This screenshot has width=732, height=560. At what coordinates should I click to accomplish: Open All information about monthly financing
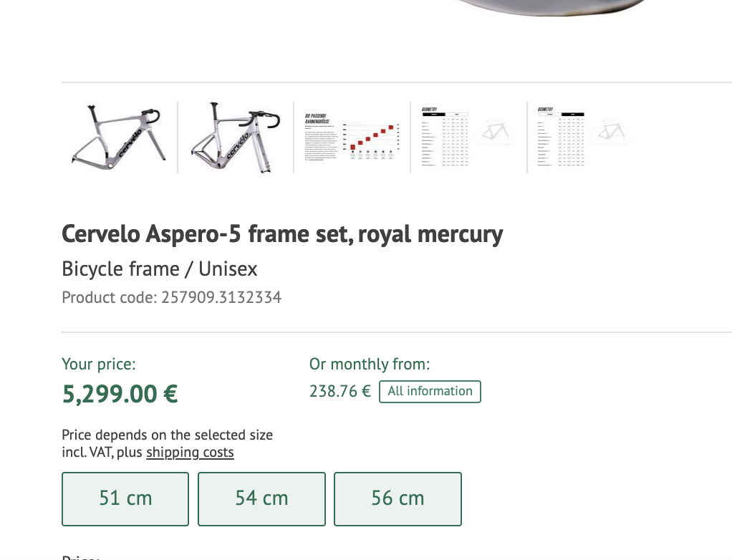[x=430, y=392]
